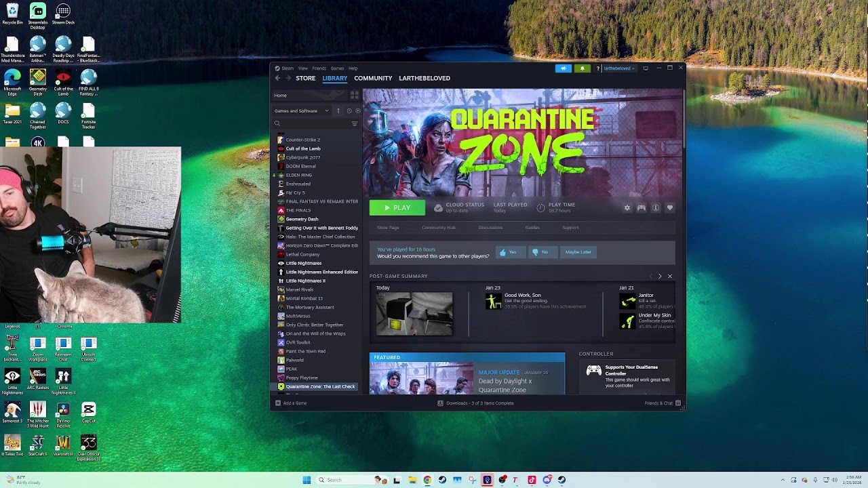
Task: Open Recycle Bin on the desktop
Action: 12,14
